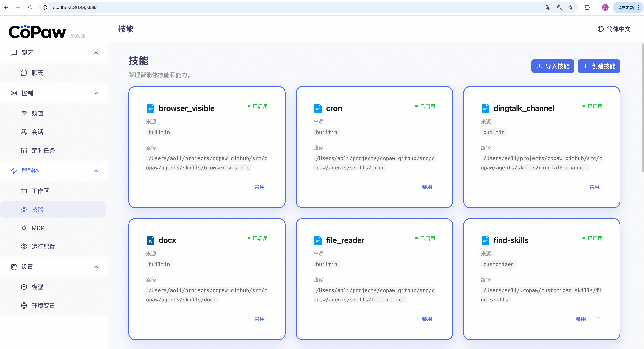
Task: Navigate to the MCP page
Action: [x=53, y=228]
